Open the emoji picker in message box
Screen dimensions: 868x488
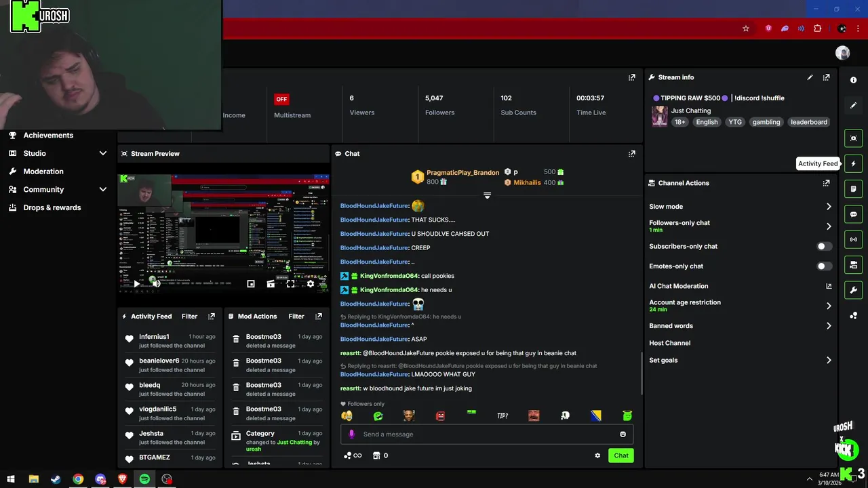(x=623, y=434)
